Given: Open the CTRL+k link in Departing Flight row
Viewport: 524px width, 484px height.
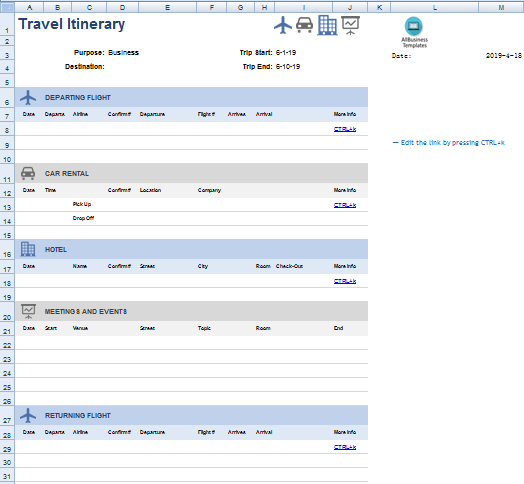Looking at the screenshot, I should (x=345, y=129).
